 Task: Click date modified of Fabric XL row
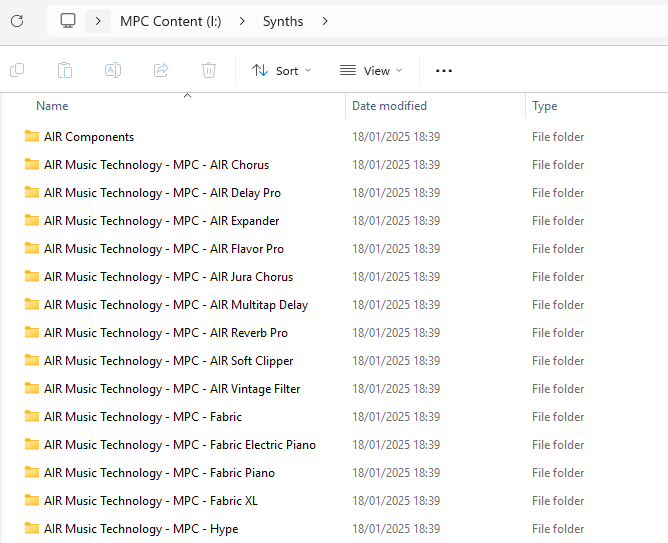[x=396, y=501]
